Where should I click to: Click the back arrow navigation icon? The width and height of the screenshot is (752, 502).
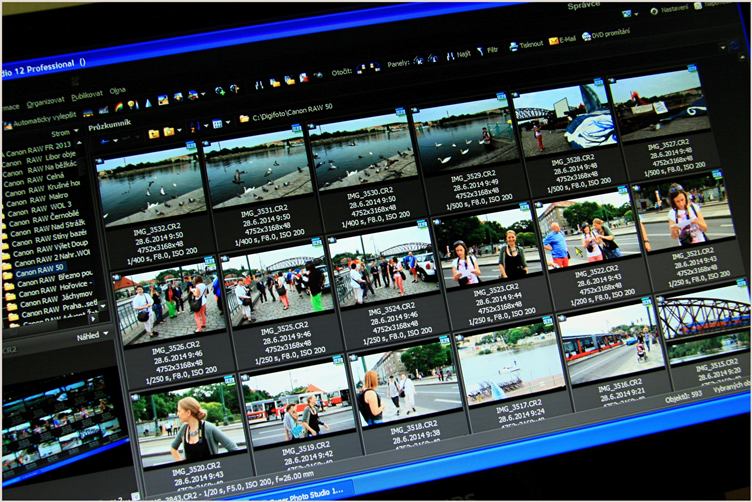coord(104,141)
